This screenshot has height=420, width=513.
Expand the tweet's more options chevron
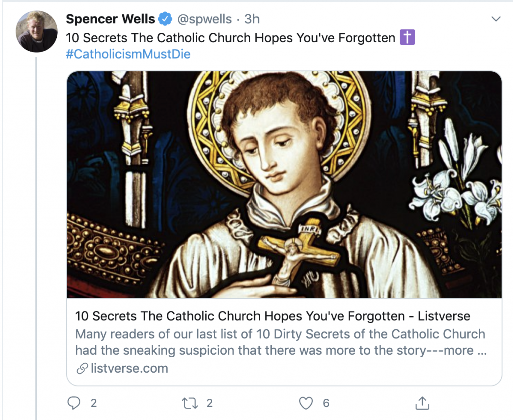point(496,19)
